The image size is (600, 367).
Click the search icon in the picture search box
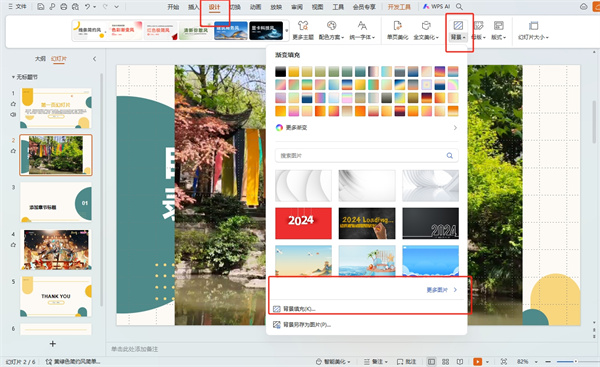[450, 156]
